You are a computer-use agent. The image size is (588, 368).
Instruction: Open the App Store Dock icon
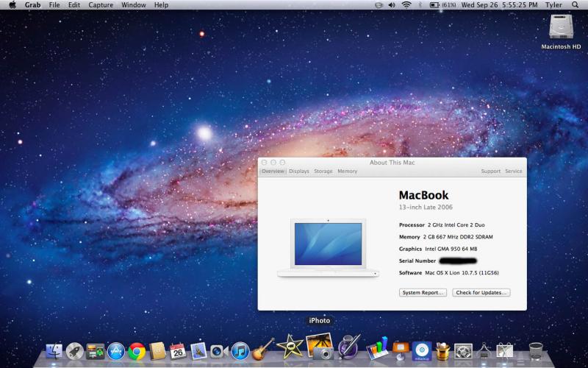point(116,352)
